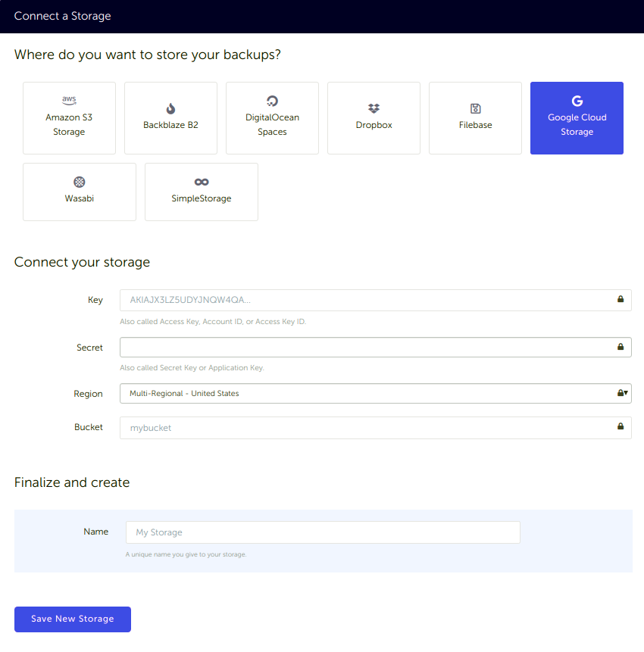Select the Dropbox provider tile
Viewport: 644px width, 652px height.
[374, 118]
